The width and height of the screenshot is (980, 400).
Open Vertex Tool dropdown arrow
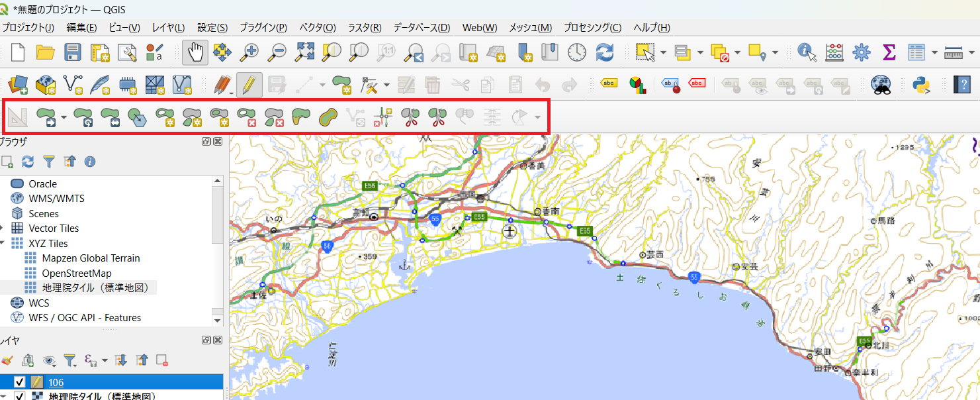pos(386,84)
